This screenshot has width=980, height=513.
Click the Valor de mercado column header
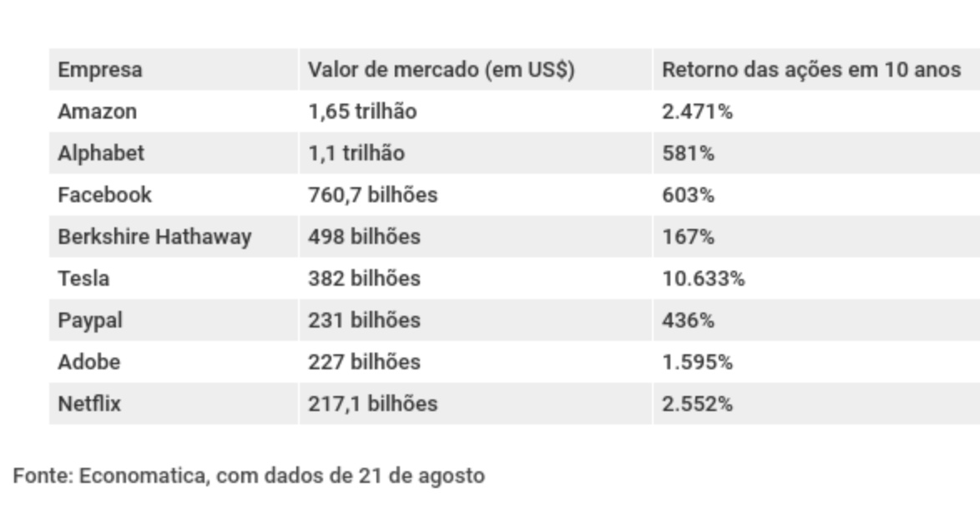(x=442, y=71)
